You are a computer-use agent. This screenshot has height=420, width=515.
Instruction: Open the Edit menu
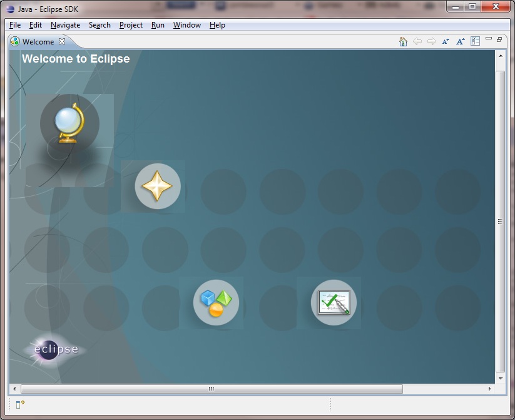point(36,25)
